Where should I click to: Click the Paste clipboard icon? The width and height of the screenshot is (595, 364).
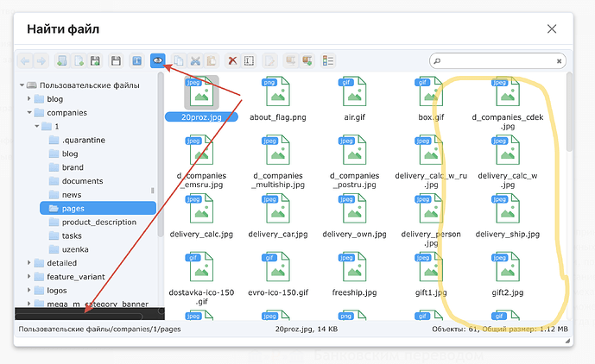[211, 61]
